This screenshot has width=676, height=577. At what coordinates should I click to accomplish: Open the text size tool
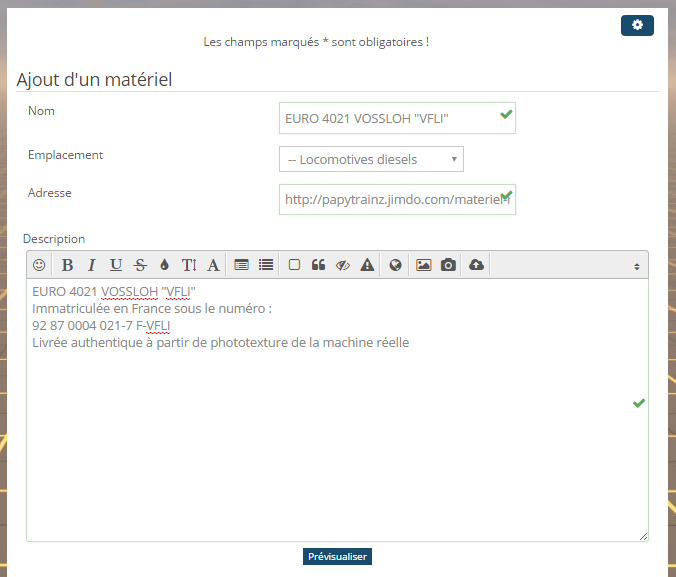point(189,265)
